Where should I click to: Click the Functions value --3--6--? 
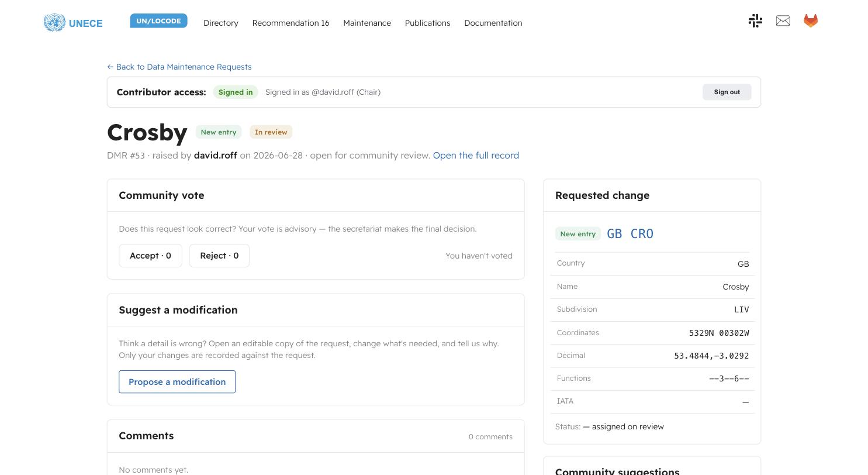pyautogui.click(x=729, y=378)
